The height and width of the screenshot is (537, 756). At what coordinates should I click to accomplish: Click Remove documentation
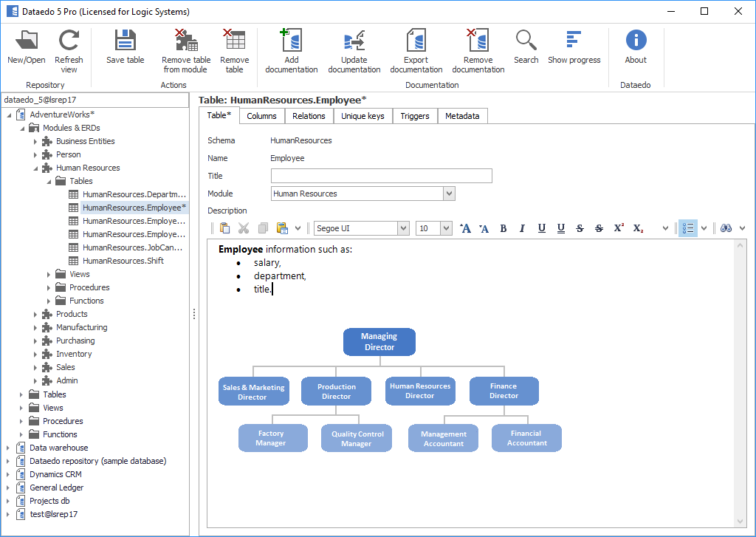[478, 51]
